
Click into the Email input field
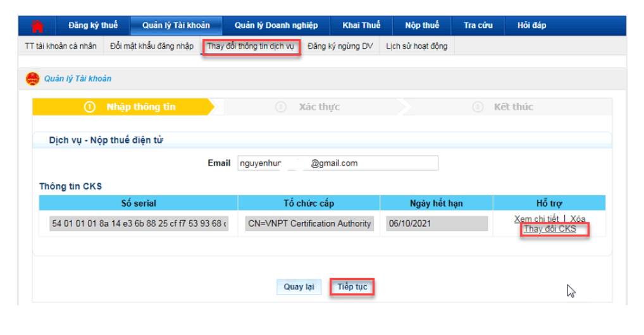(337, 163)
